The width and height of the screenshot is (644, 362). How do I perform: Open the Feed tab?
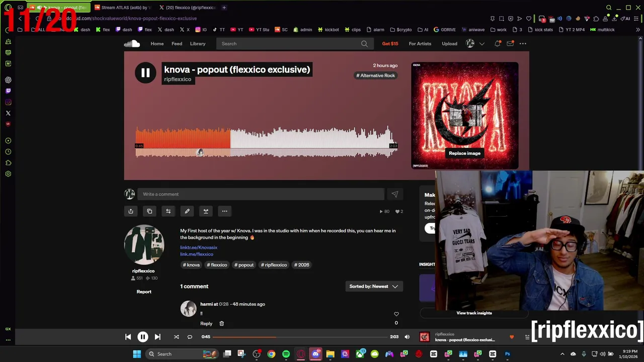(177, 44)
